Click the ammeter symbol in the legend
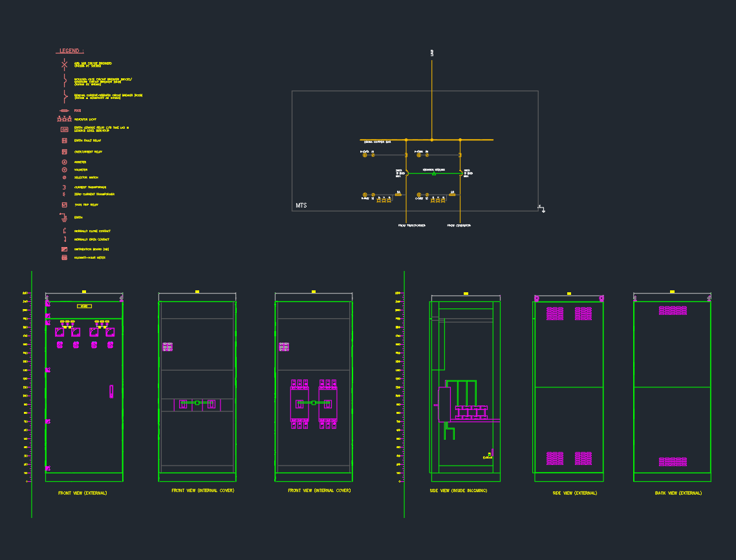Viewport: 736px width, 560px height. [64, 162]
